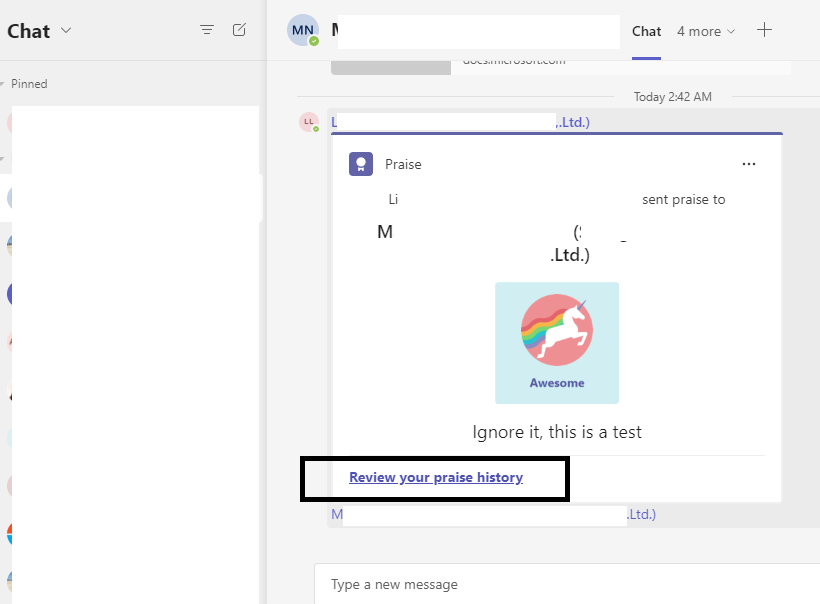Screen dimensions: 820x604
Task: Click the 'Ignore it, this is a test' text
Action: (557, 432)
